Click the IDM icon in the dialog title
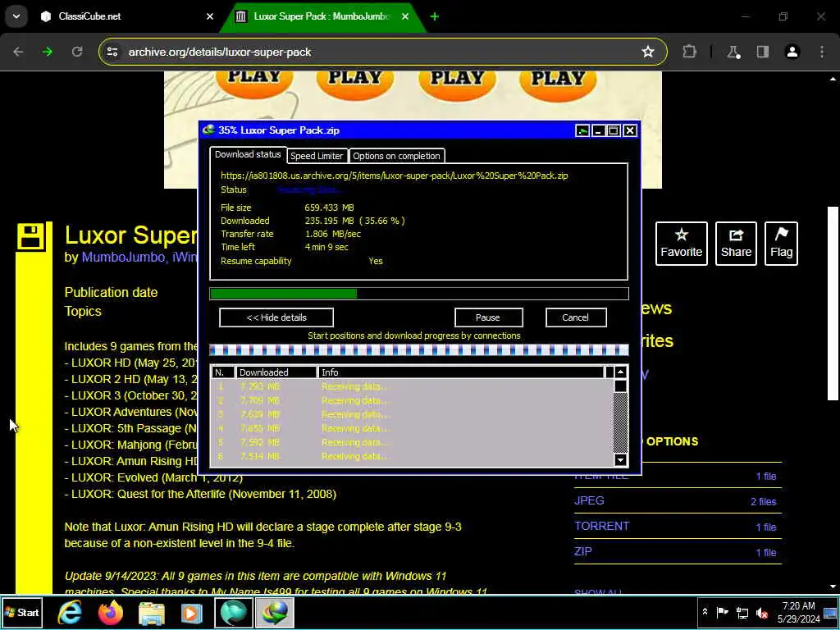The height and width of the screenshot is (630, 840). click(x=209, y=130)
